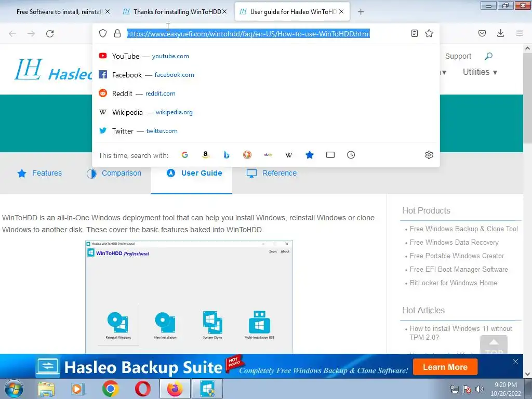Launch Opera from taskbar

point(142,389)
